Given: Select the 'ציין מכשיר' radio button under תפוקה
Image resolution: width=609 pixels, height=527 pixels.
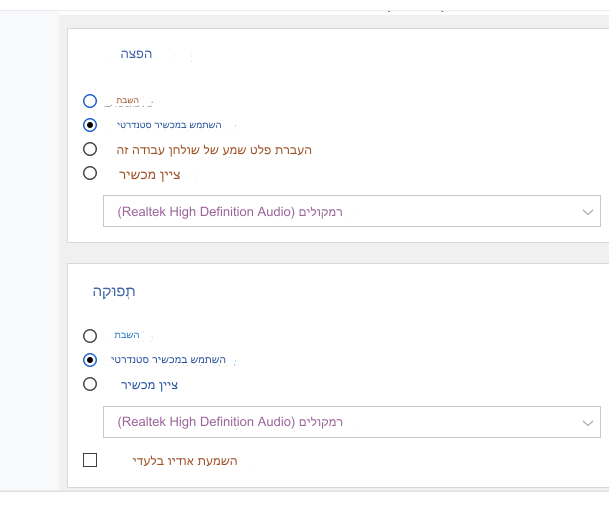Looking at the screenshot, I should (x=90, y=384).
